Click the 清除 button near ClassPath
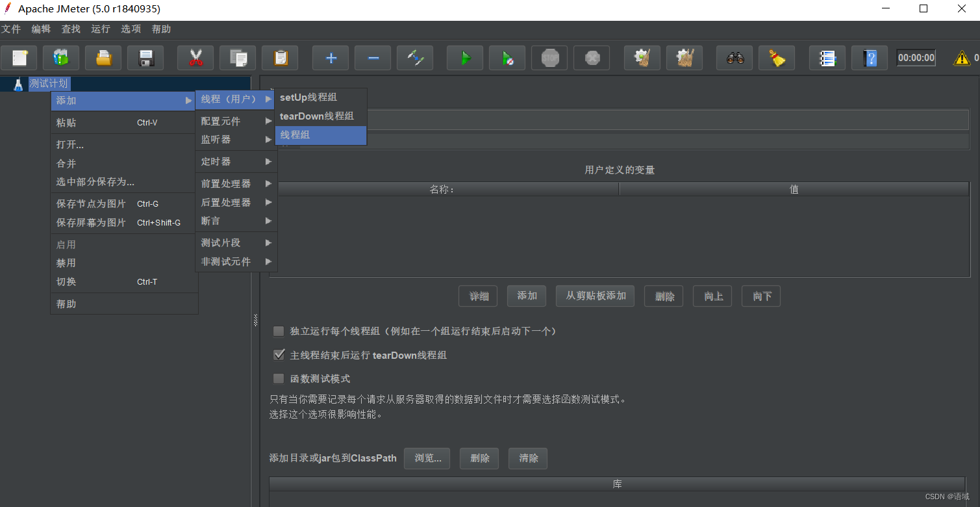The image size is (980, 507). click(528, 458)
